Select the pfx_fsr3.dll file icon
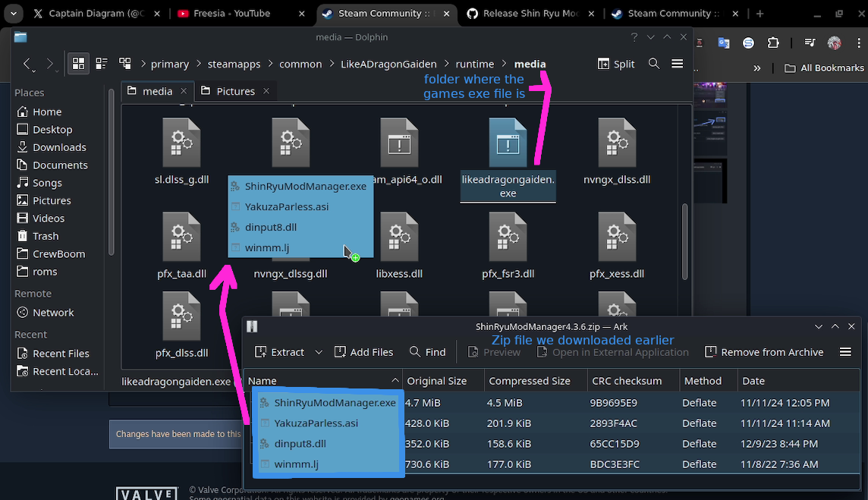The height and width of the screenshot is (500, 868). point(508,237)
